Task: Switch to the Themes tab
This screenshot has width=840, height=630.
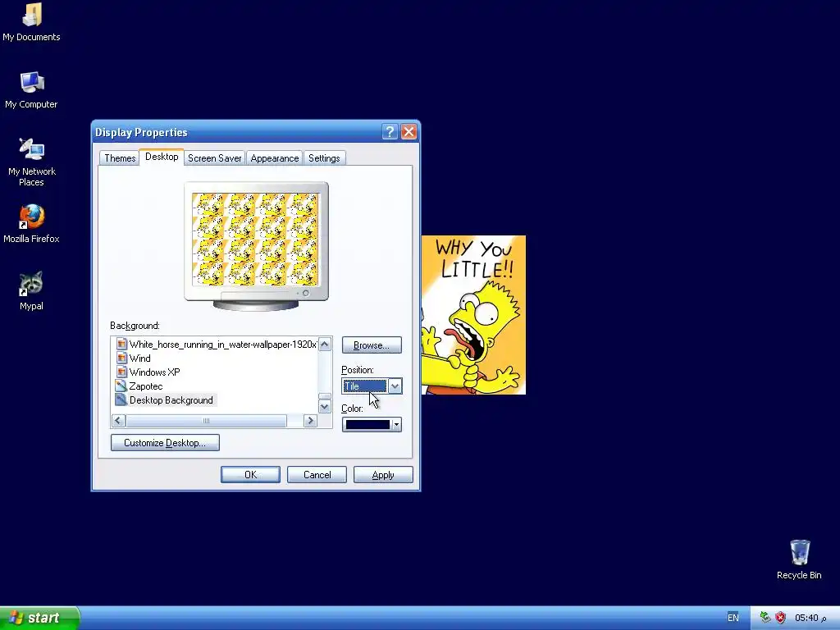Action: (x=120, y=158)
